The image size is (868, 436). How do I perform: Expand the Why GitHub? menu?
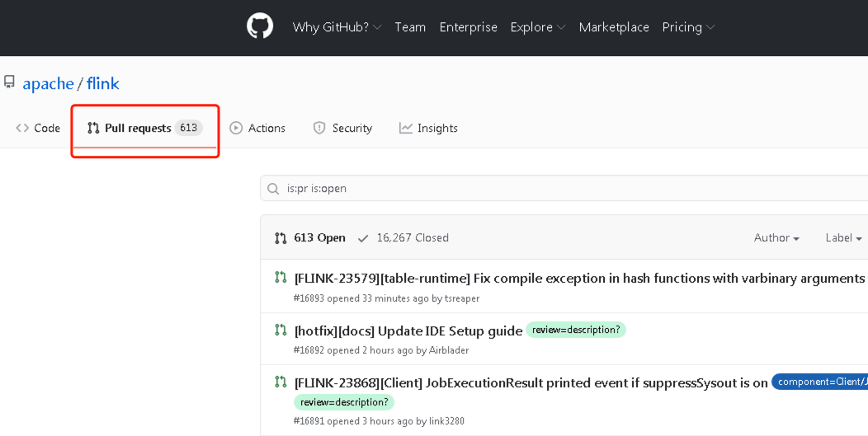337,27
